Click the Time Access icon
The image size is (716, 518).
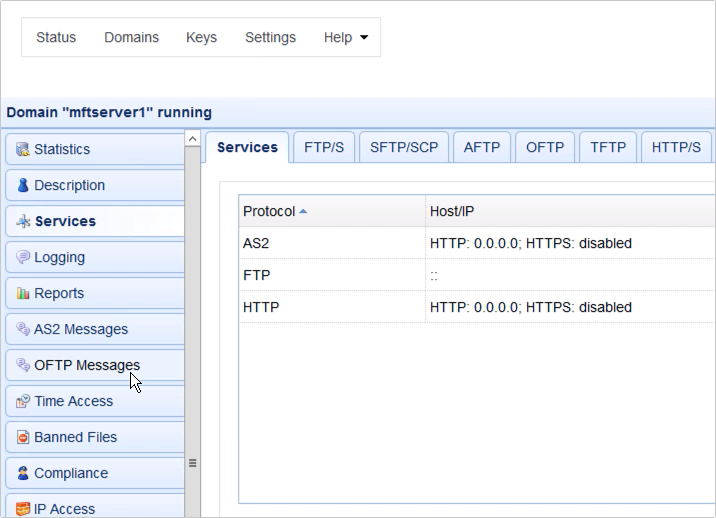click(23, 401)
